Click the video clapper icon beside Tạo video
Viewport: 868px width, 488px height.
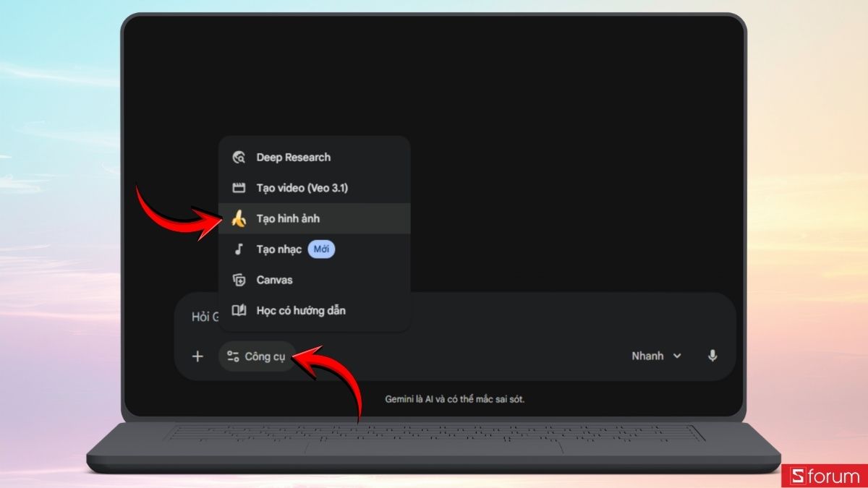click(239, 188)
